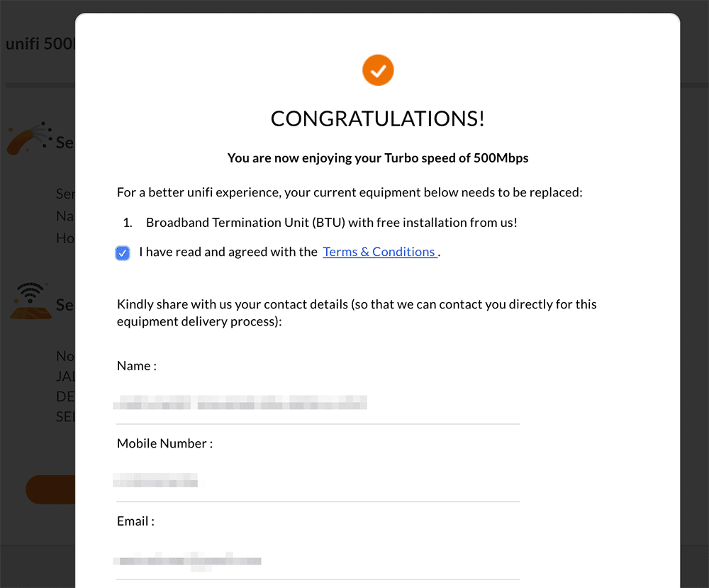Click the dimmed Wi-Fi router icon behind the dialog

tap(30, 301)
